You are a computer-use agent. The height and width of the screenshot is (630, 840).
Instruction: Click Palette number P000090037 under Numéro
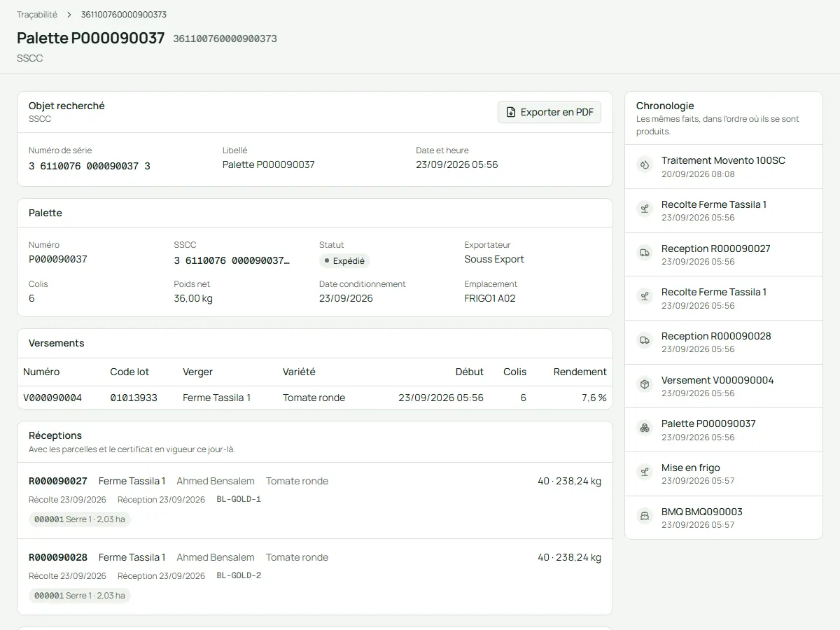point(58,259)
